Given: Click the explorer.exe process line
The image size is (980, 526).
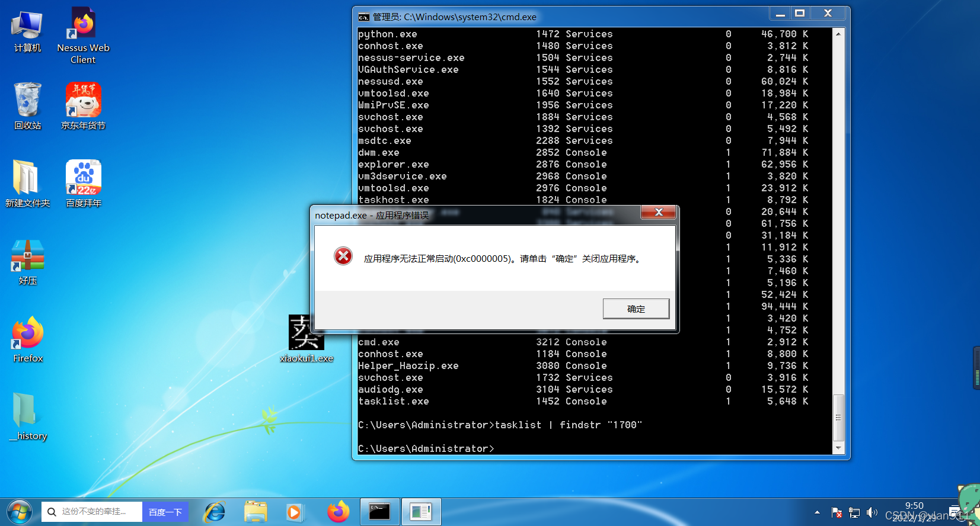Looking at the screenshot, I should [583, 165].
